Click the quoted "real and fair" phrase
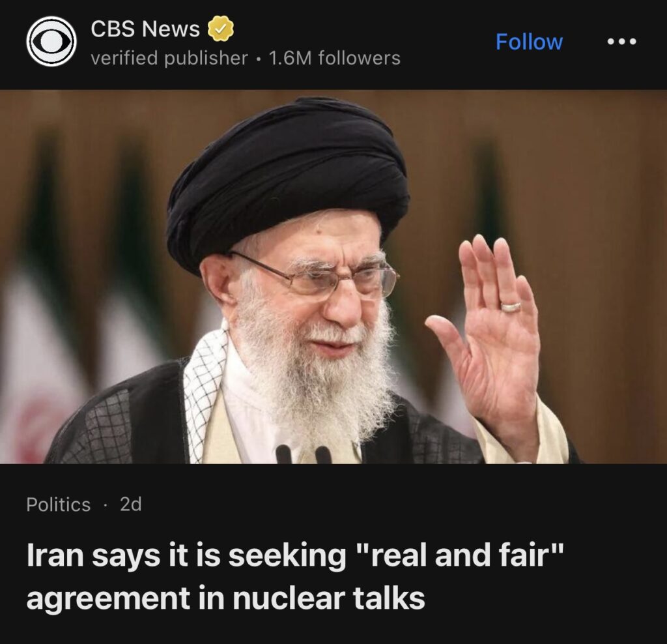The image size is (667, 644). click(x=462, y=555)
